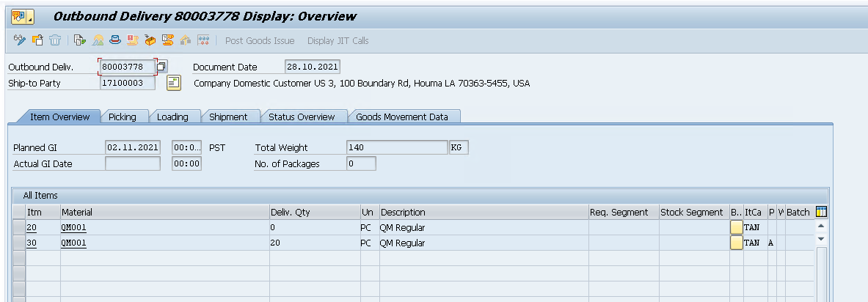Click the blue hat header details icon
Viewport: 868px width, 302px height.
(115, 40)
